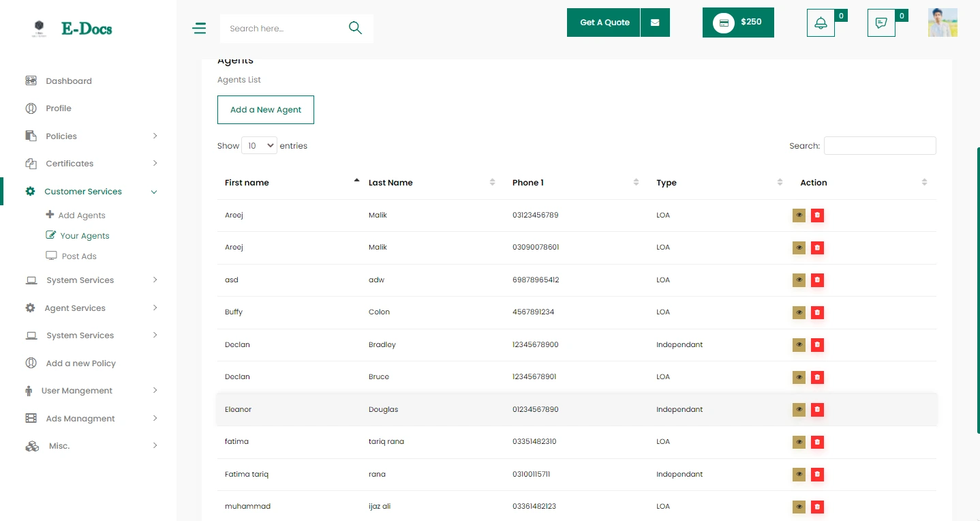Click the table Search input field
Viewport: 980px width, 521px height.
click(880, 145)
